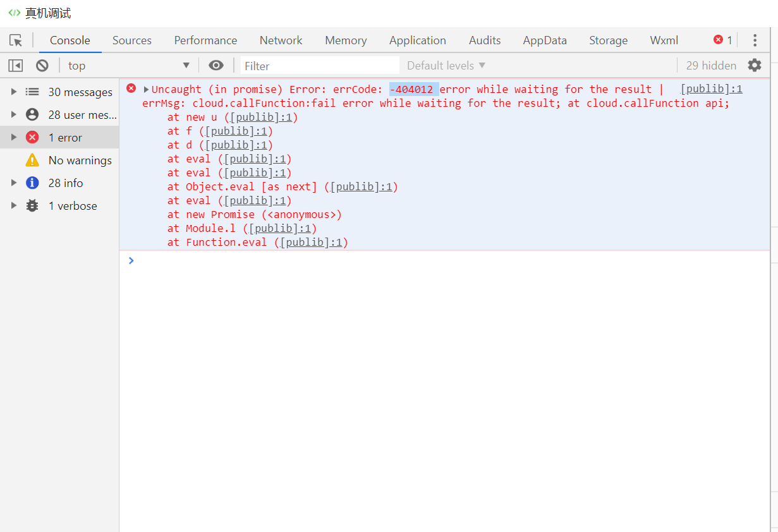Expand the 30 messages group

[x=14, y=92]
